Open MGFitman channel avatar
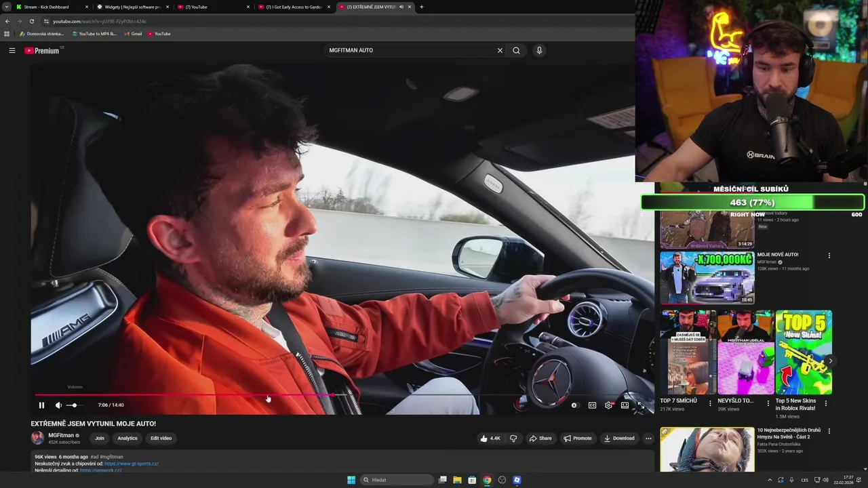 37,439
